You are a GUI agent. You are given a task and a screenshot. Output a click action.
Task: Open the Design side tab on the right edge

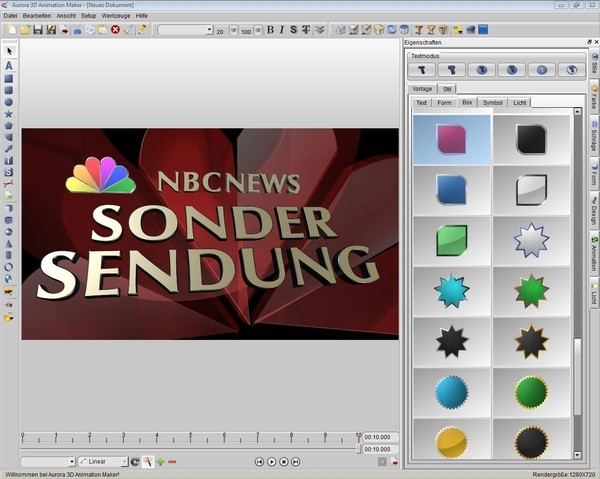click(594, 211)
